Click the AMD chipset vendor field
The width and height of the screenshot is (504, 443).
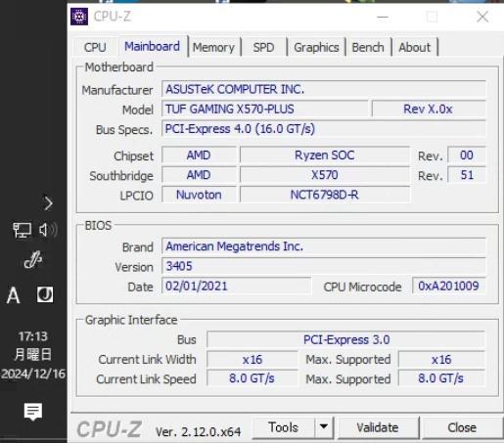click(x=199, y=155)
